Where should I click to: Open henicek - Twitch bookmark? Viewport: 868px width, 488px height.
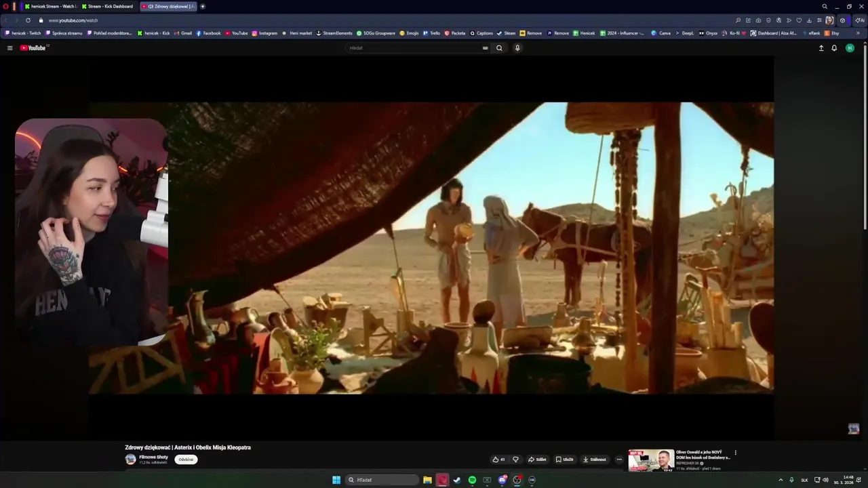coord(22,33)
